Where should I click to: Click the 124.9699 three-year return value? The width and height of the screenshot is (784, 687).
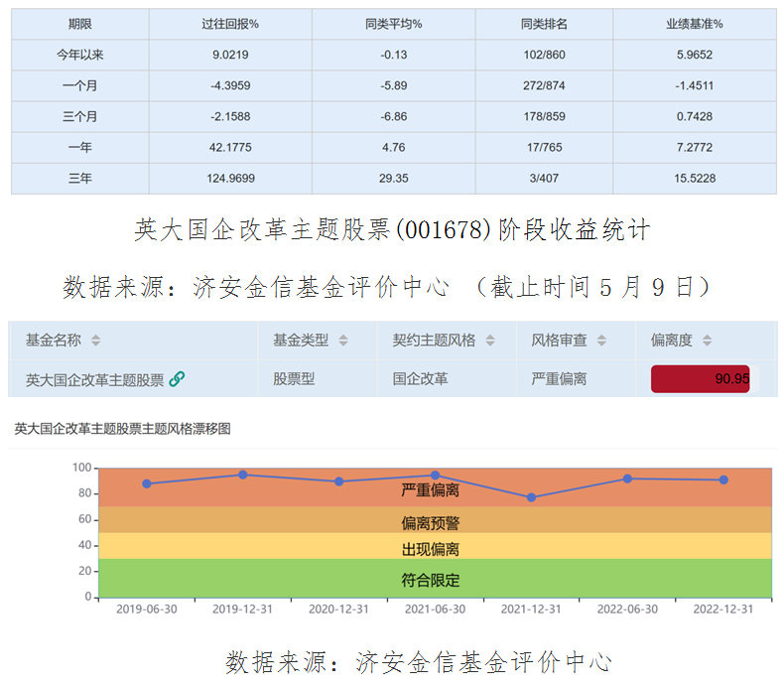coord(231,178)
